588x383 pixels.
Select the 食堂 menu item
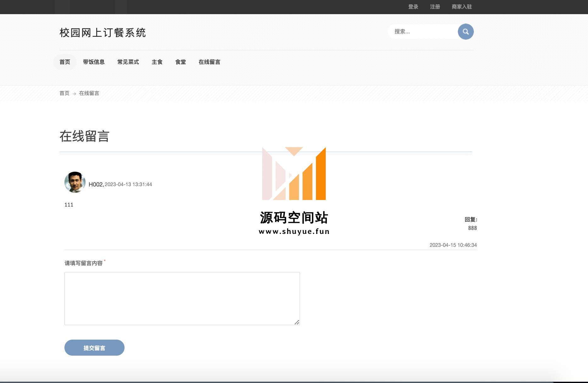(x=180, y=62)
